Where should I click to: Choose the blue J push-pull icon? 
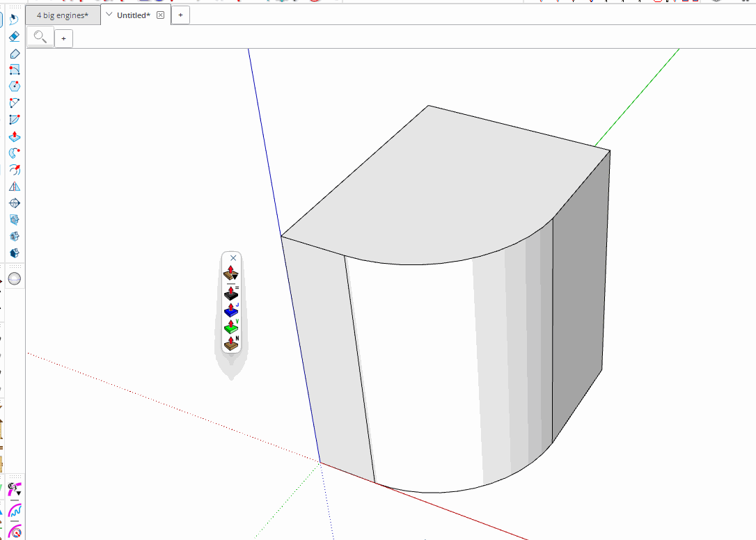231,310
